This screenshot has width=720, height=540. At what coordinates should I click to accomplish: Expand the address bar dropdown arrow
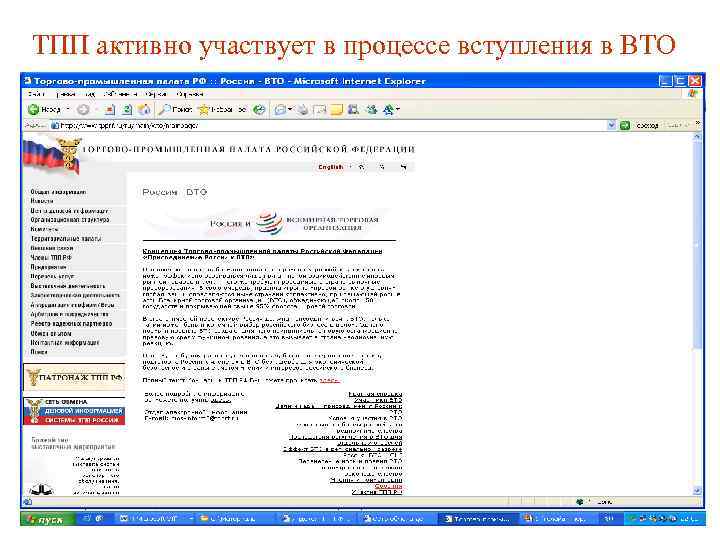611,125
